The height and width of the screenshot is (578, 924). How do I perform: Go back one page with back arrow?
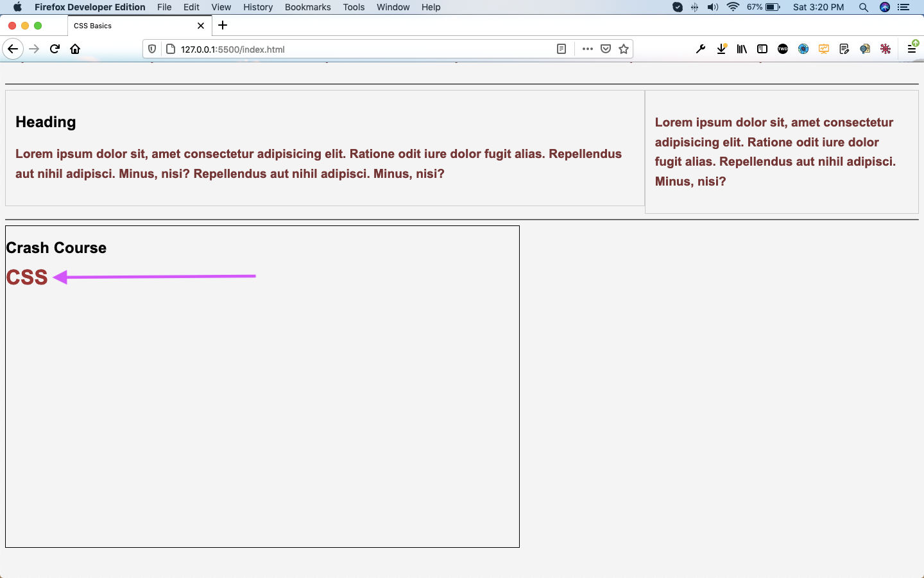(13, 49)
